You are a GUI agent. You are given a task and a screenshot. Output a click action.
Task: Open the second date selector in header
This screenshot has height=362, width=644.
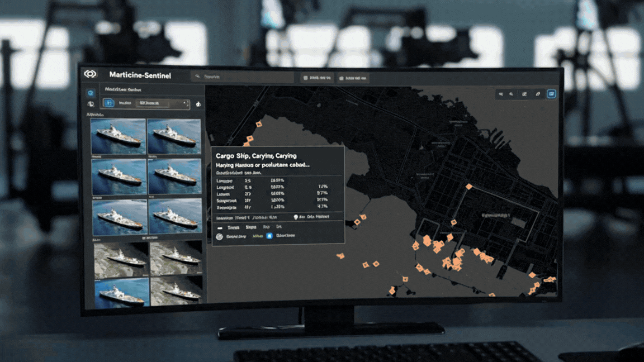353,78
